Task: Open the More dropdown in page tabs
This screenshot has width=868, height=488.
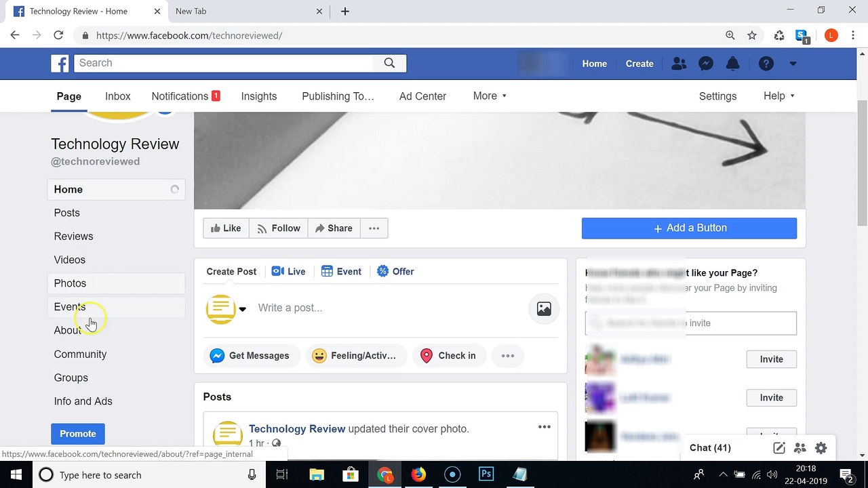Action: pos(490,96)
